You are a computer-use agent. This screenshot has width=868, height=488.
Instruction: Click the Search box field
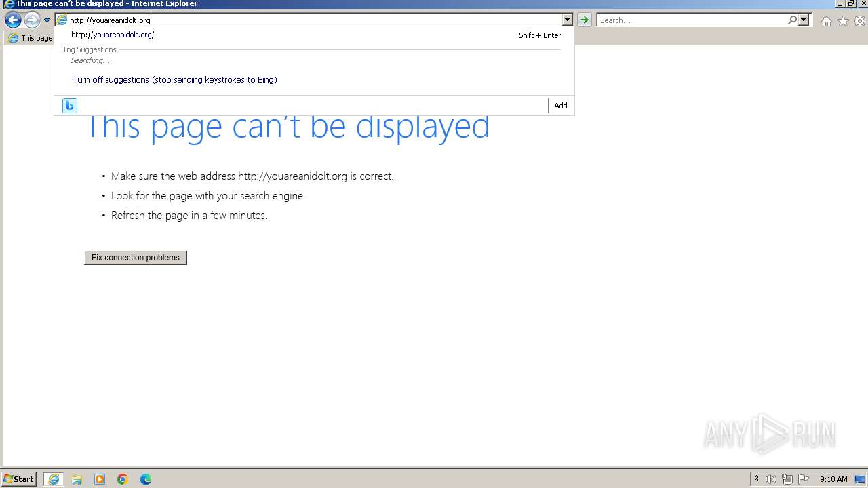pos(692,20)
